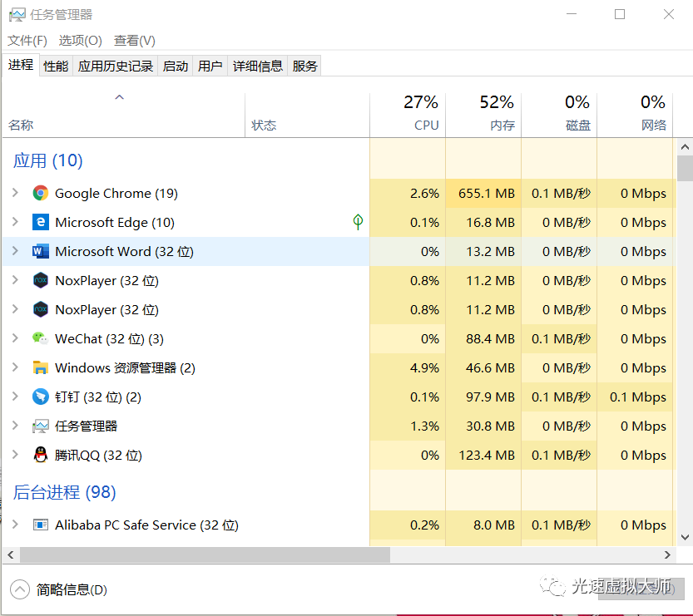The image size is (693, 616).
Task: Expand the 腾讯QQ (32 位) entry
Action: point(15,455)
